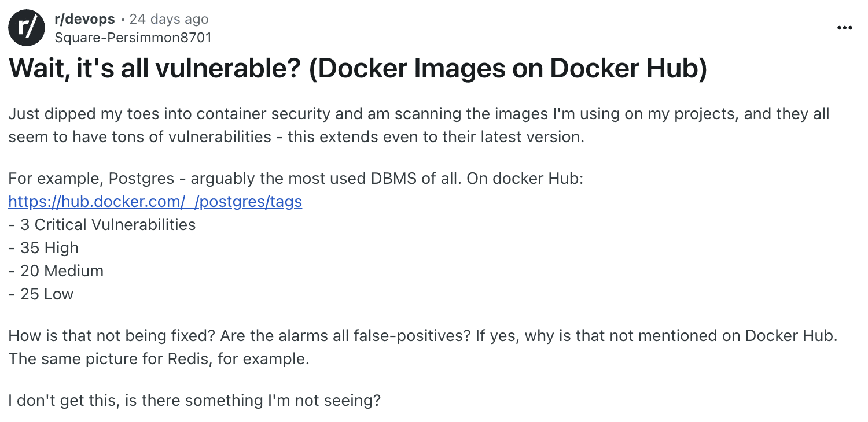The height and width of the screenshot is (422, 868).
Task: Select the '20 Medium' list line
Action: 56,271
